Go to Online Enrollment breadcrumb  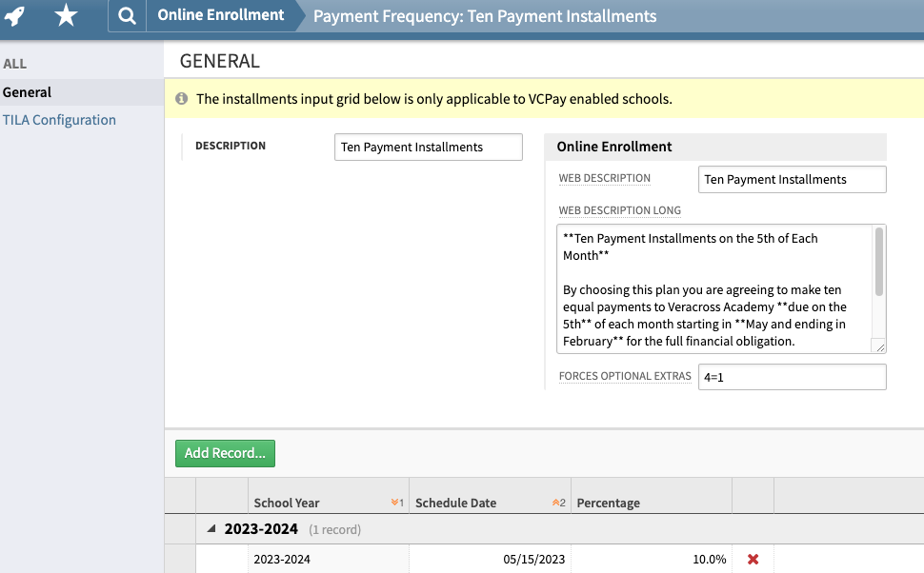[220, 15]
